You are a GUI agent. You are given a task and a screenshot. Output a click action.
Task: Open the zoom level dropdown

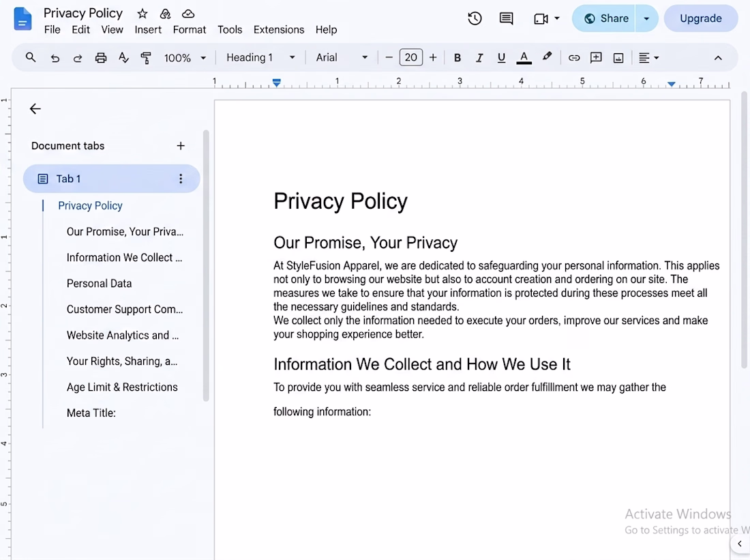tap(185, 58)
